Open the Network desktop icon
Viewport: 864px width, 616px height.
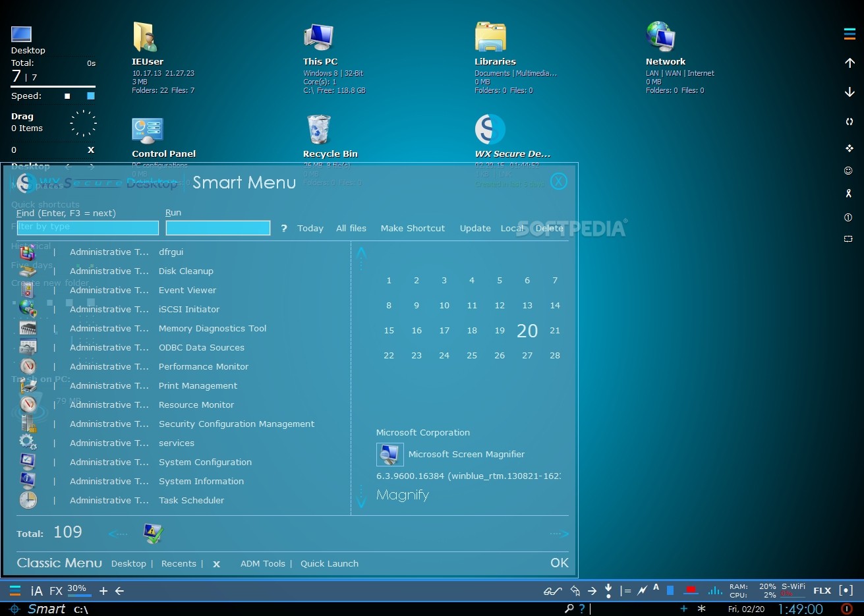coord(660,37)
